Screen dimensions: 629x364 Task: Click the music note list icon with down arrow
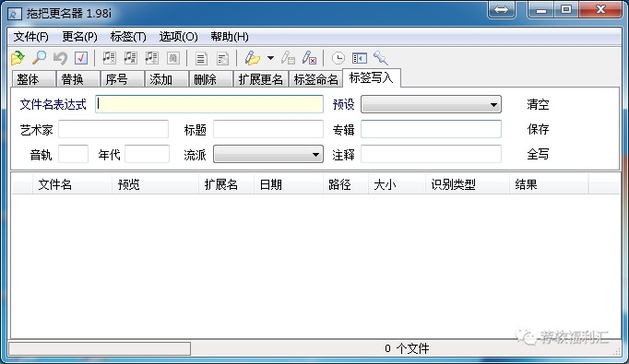click(x=151, y=58)
